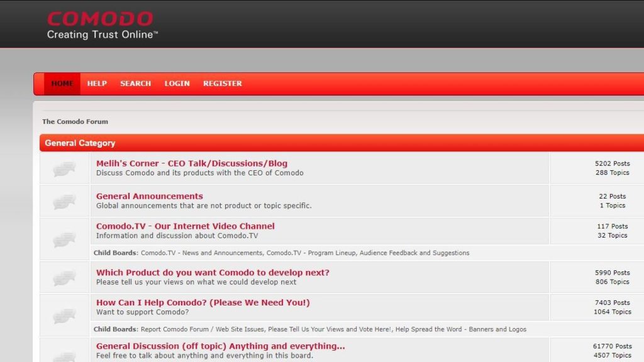Click 'Information and discussion about Comodo.TV' text
Viewport: 644px width, 362px height.
click(x=177, y=236)
